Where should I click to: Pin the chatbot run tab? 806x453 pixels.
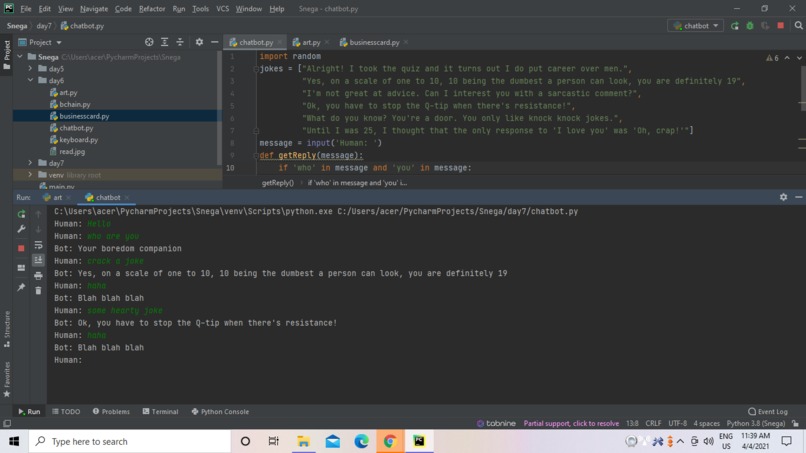[x=21, y=287]
